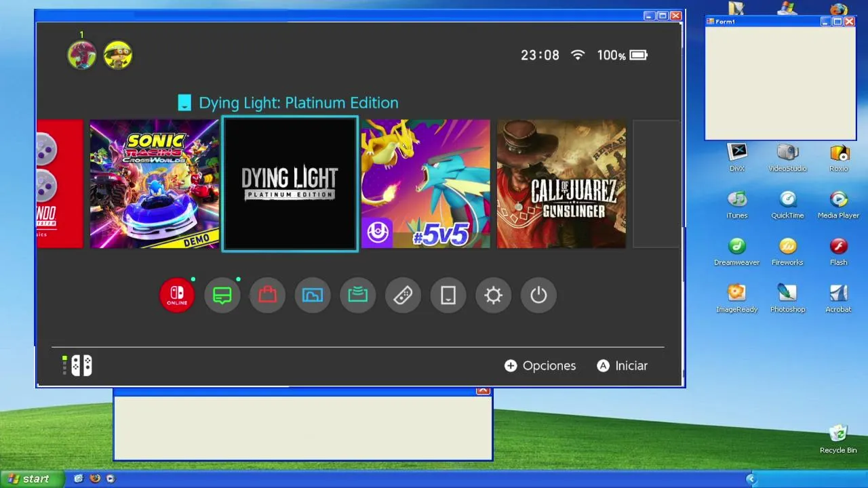The height and width of the screenshot is (488, 868).
Task: Open the VideoStudio desktop icon
Action: [787, 159]
